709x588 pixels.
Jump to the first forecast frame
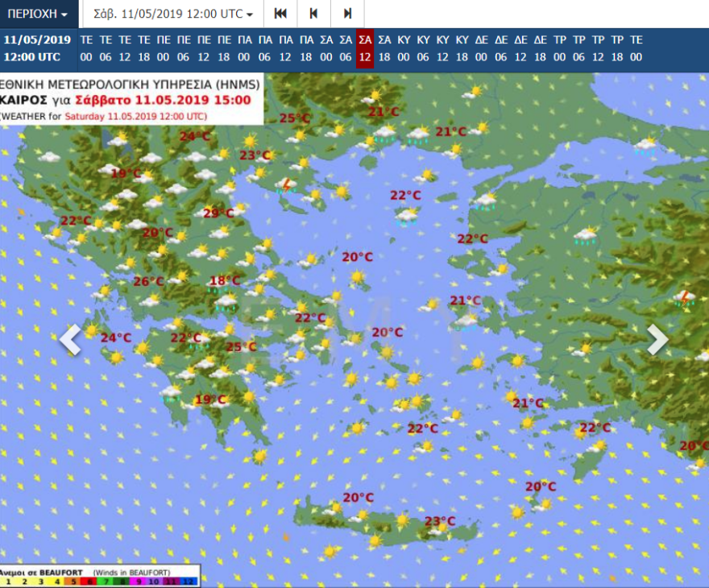[x=280, y=13]
